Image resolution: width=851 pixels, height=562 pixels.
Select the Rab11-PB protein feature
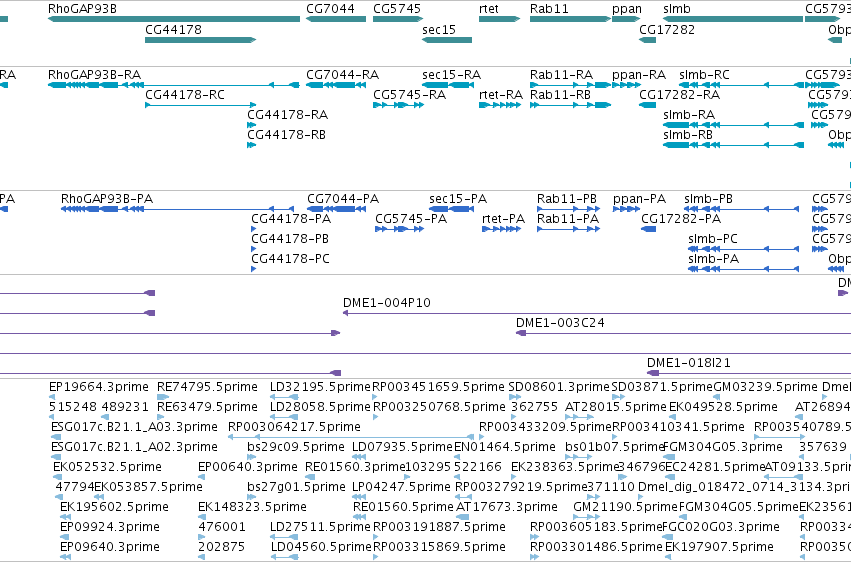[x=568, y=209]
